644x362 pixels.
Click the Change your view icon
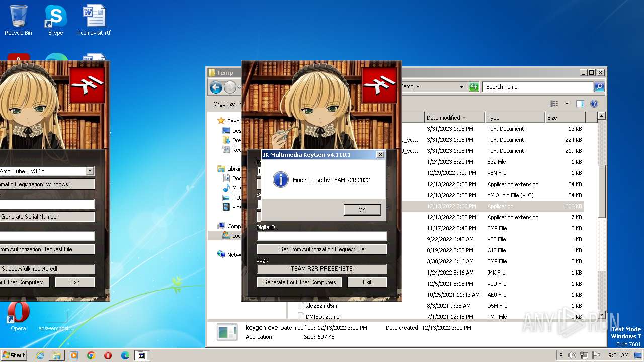click(x=554, y=104)
